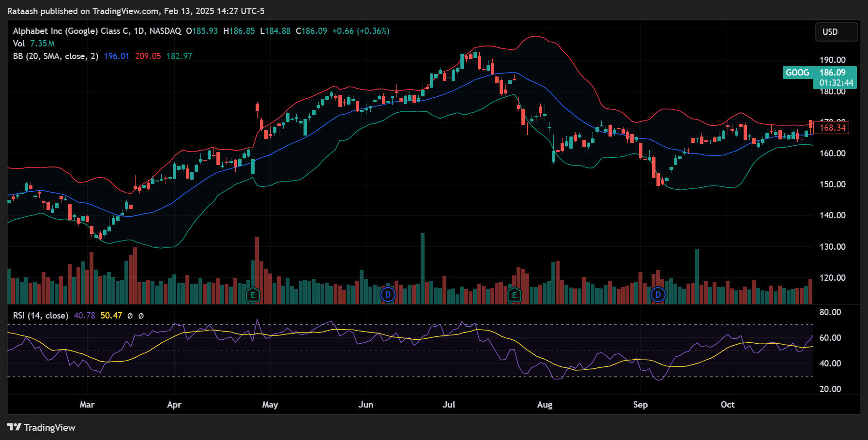Click the red 168.34 price label

[831, 128]
